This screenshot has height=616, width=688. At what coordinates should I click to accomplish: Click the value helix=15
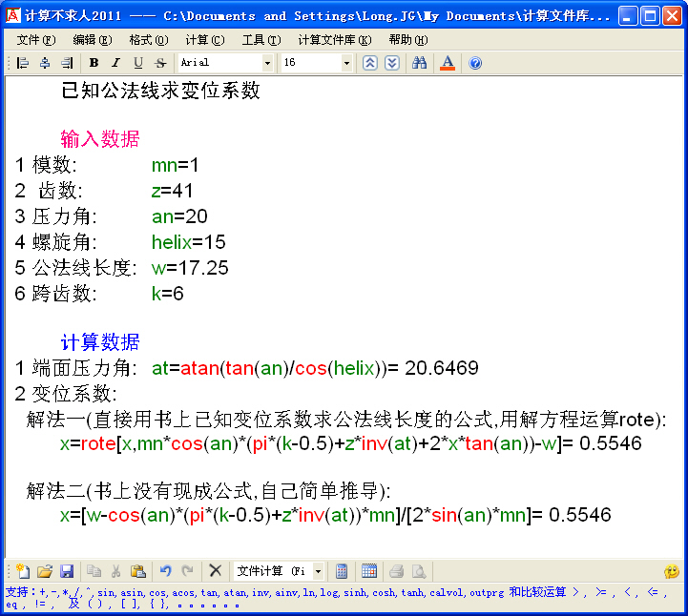point(189,242)
